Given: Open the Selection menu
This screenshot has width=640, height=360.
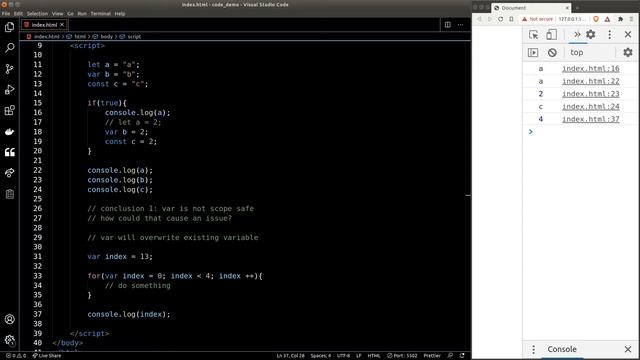Looking at the screenshot, I should coord(37,13).
